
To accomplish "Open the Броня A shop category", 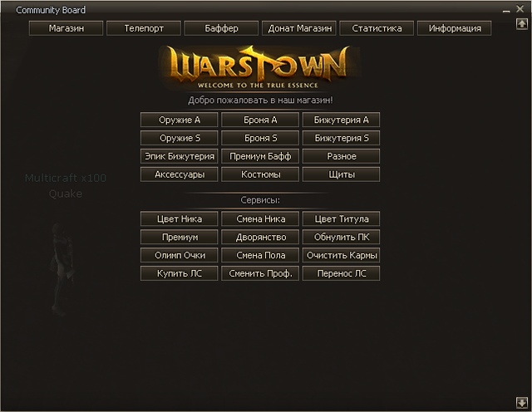I will 260,120.
